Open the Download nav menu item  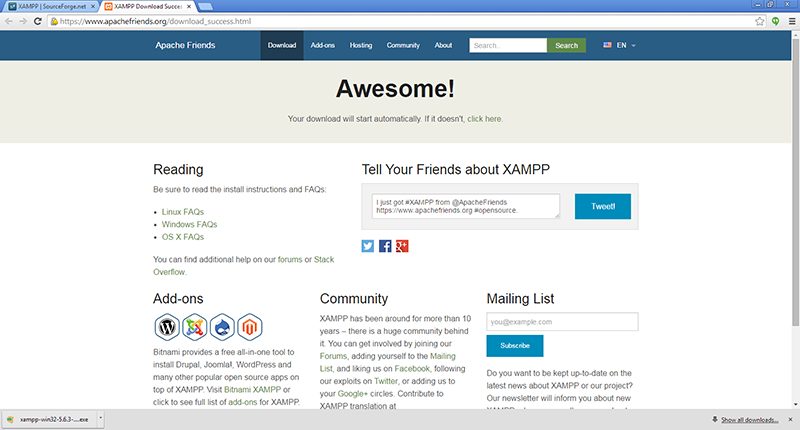click(x=282, y=45)
